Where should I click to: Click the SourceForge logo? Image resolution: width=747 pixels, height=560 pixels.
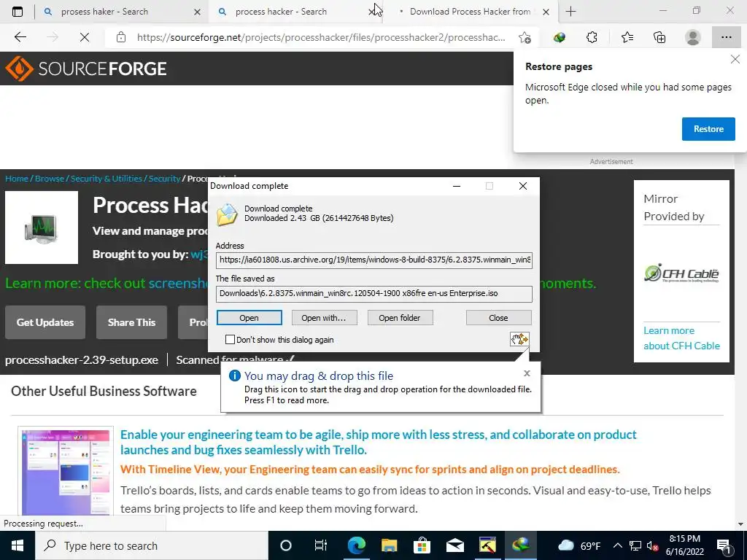click(x=86, y=69)
